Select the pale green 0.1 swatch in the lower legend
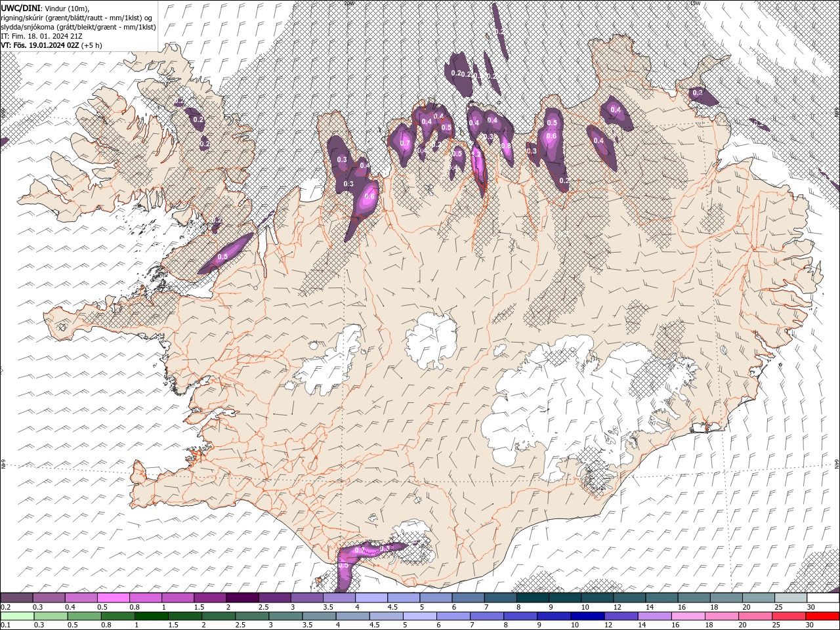840x630 pixels. click(x=17, y=616)
